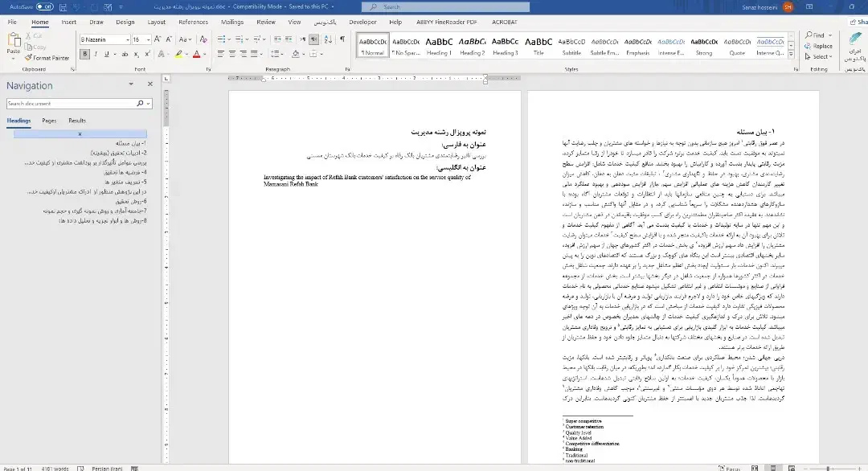Click the Clear All Formatting icon
This screenshot has height=471, width=868.
click(203, 39)
